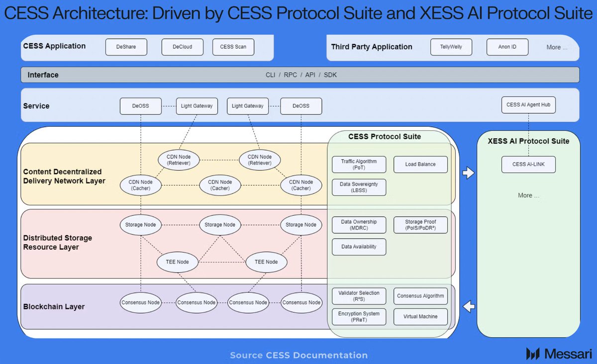Select the Data Ownership (MDRC) box
Viewport: 597px width, 364px height.
(x=359, y=225)
